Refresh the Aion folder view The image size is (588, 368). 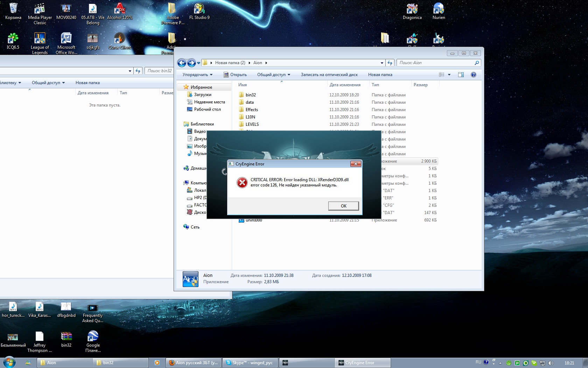click(x=390, y=63)
